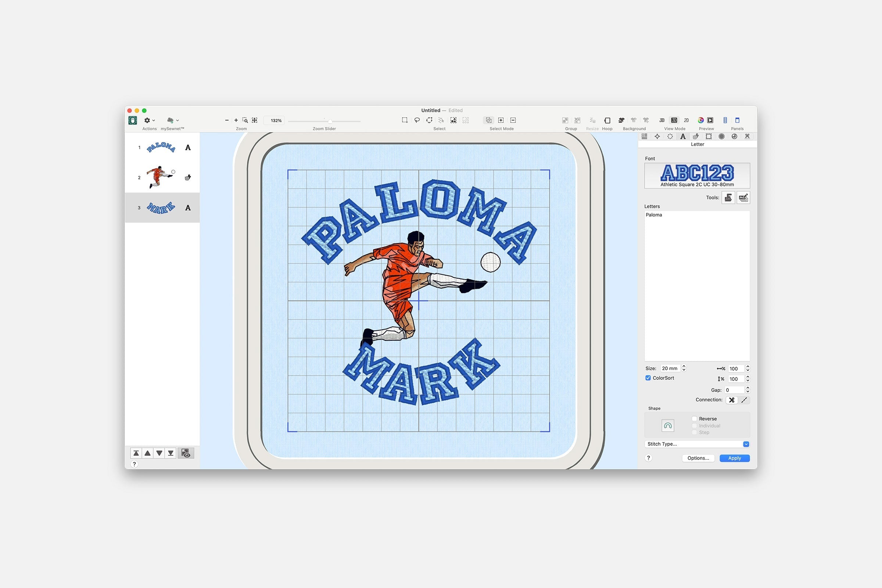Uncheck the ColorSort checkbox
Screen dimensions: 882x588
tap(648, 378)
